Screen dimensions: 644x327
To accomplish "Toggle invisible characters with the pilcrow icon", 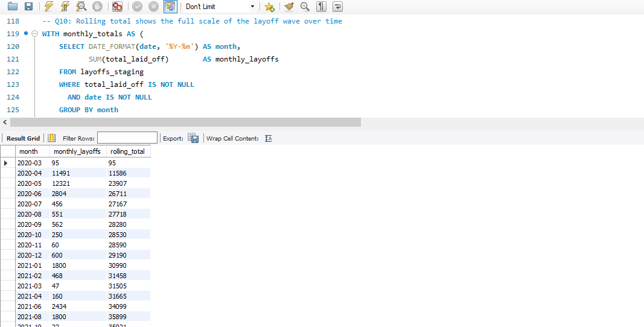I will (x=321, y=6).
